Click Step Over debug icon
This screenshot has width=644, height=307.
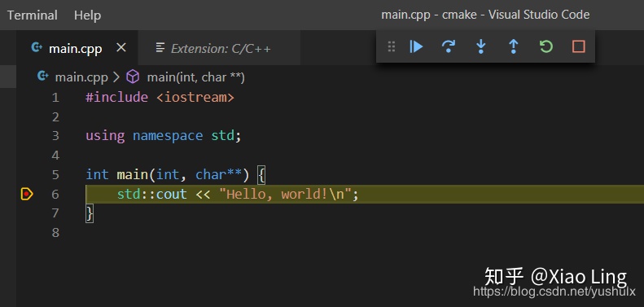tap(448, 46)
